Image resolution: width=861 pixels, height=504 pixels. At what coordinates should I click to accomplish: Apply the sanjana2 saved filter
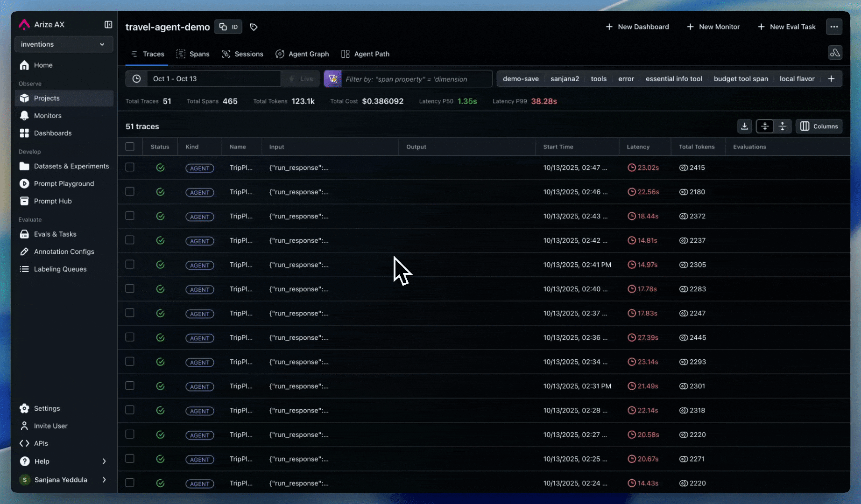point(565,79)
